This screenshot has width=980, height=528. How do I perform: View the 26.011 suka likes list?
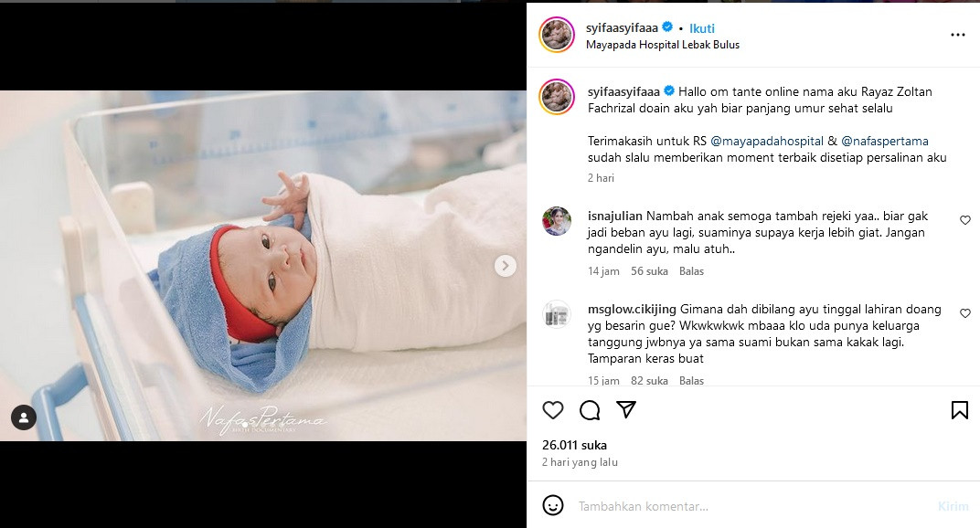(x=574, y=445)
